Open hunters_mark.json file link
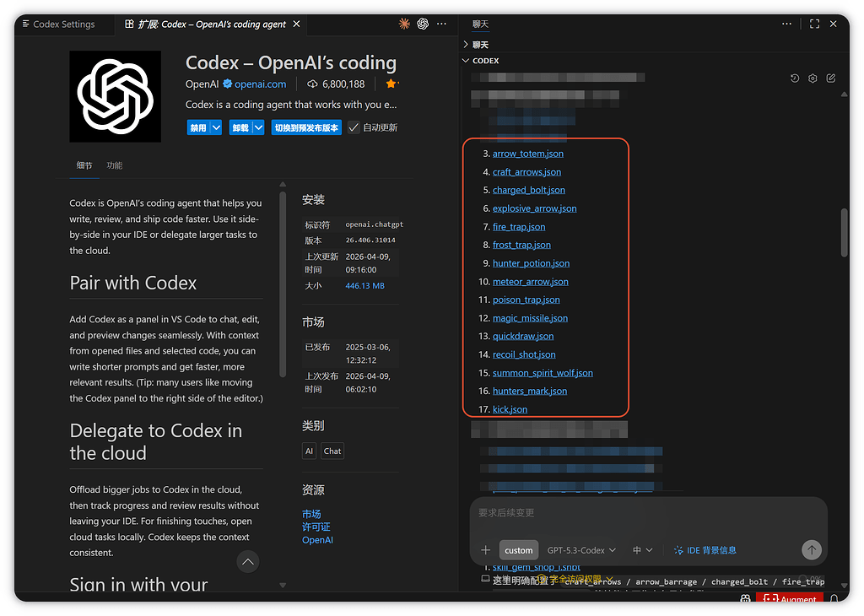864x616 pixels. pos(530,391)
